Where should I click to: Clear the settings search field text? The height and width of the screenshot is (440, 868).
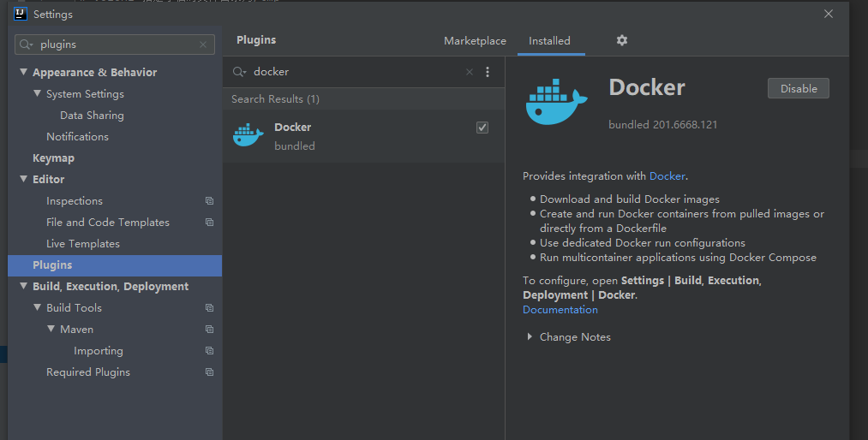point(203,45)
